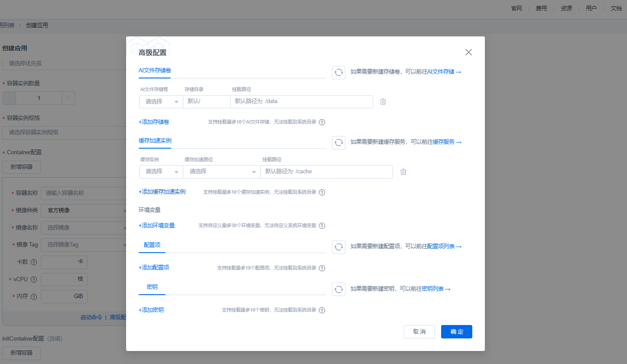Viewport: 627px width, 364px height.
Task: Show help tooltip for 环境变量 limit
Action: point(322,226)
